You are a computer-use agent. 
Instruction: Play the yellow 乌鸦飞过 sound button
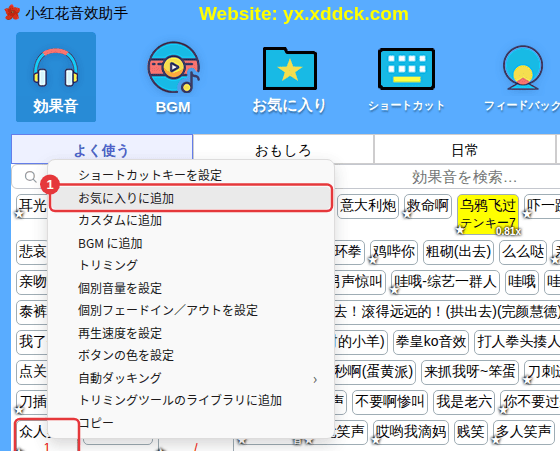pyautogui.click(x=488, y=214)
